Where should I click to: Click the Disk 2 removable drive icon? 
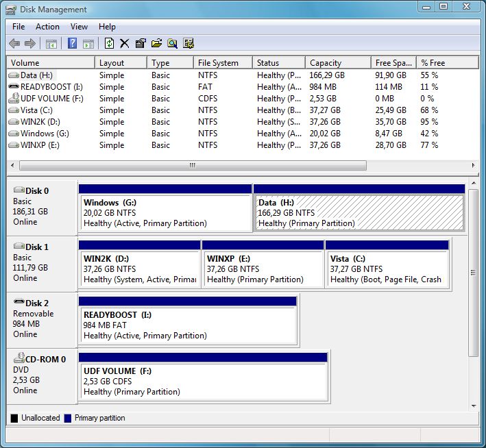19,301
